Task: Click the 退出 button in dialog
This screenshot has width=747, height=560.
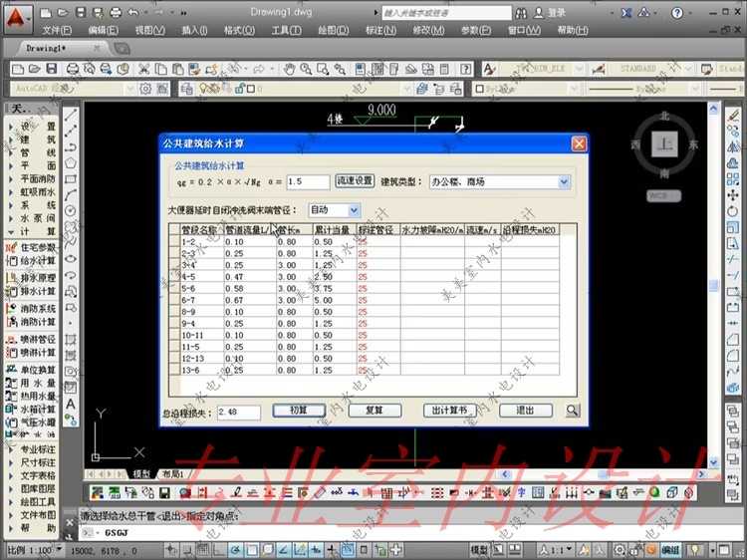Action: coord(526,411)
